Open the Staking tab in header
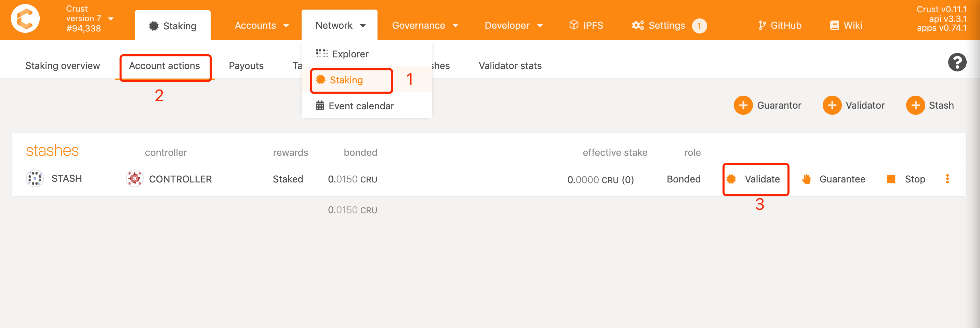The image size is (980, 328). pyautogui.click(x=172, y=26)
